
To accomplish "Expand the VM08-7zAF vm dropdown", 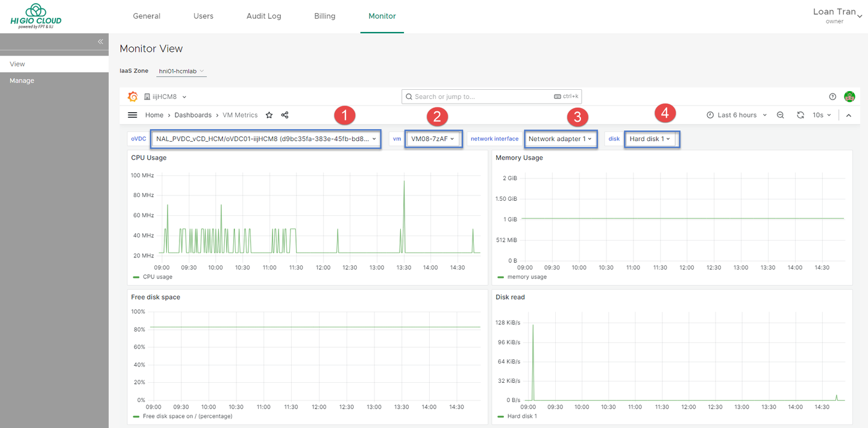I will [433, 139].
